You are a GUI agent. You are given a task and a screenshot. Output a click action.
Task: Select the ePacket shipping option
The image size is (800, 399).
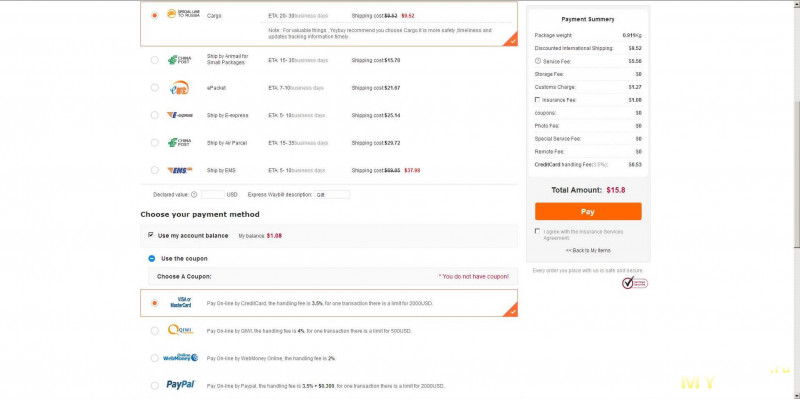click(155, 88)
